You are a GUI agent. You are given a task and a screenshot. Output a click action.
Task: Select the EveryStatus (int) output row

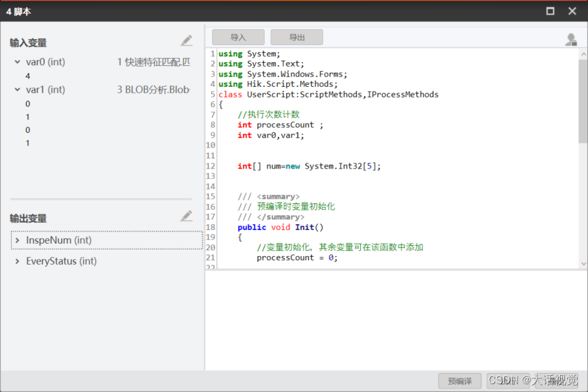point(107,261)
